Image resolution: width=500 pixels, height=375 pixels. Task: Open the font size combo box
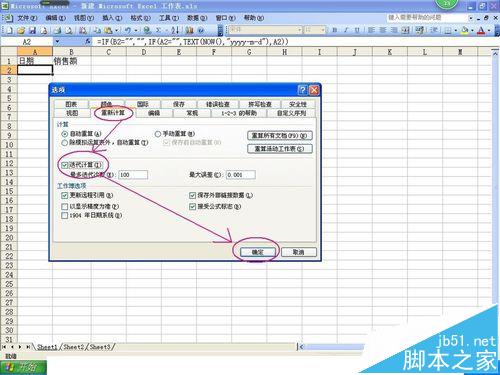pos(314,30)
